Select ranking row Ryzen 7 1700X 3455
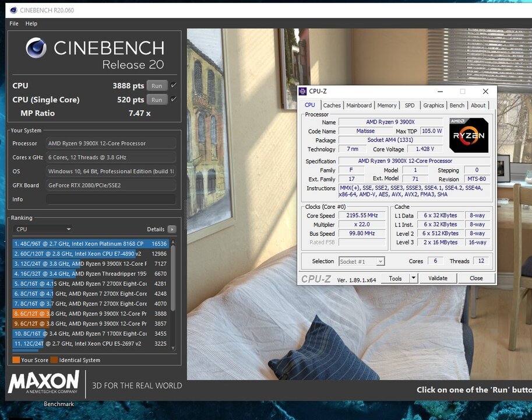This screenshot has width=532, height=420. click(x=90, y=334)
